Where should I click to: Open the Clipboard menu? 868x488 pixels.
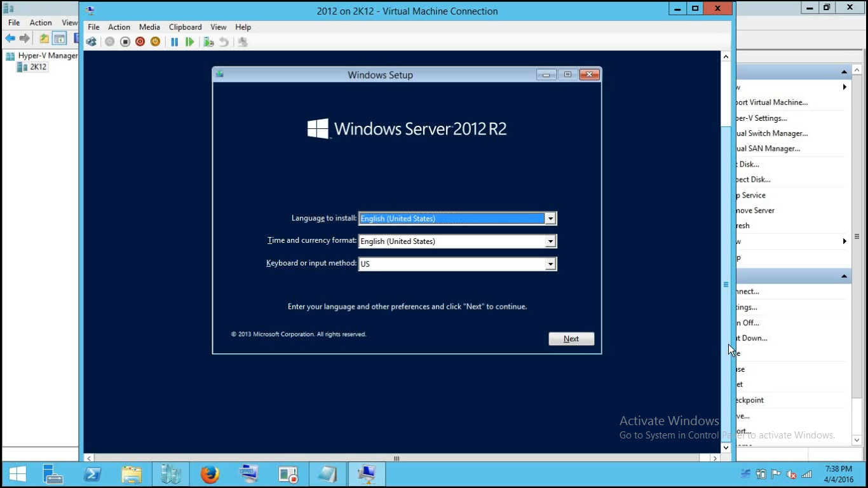185,27
